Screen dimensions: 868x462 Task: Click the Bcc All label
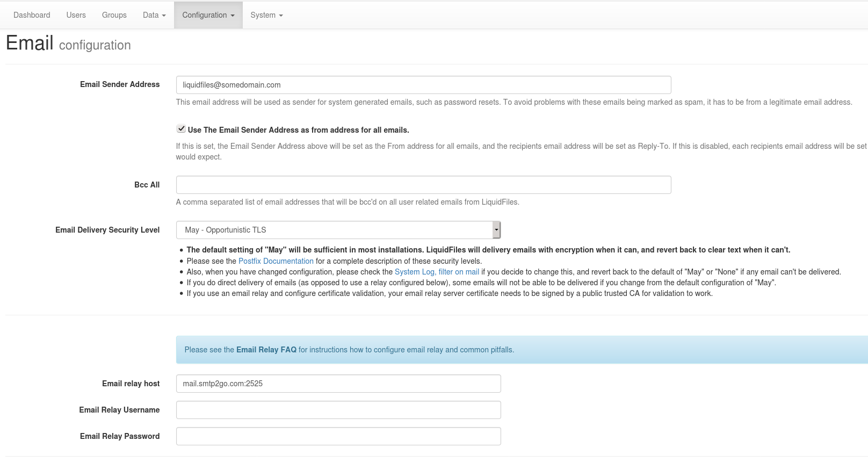147,185
